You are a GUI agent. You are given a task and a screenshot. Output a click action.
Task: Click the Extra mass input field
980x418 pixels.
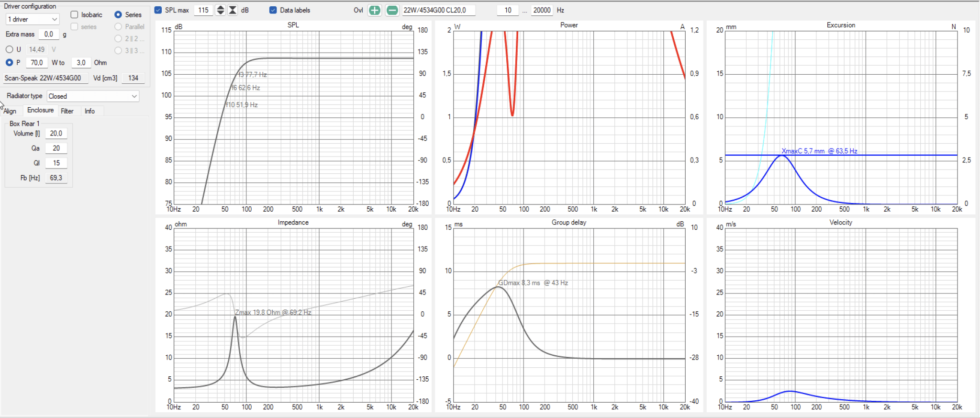click(x=48, y=34)
